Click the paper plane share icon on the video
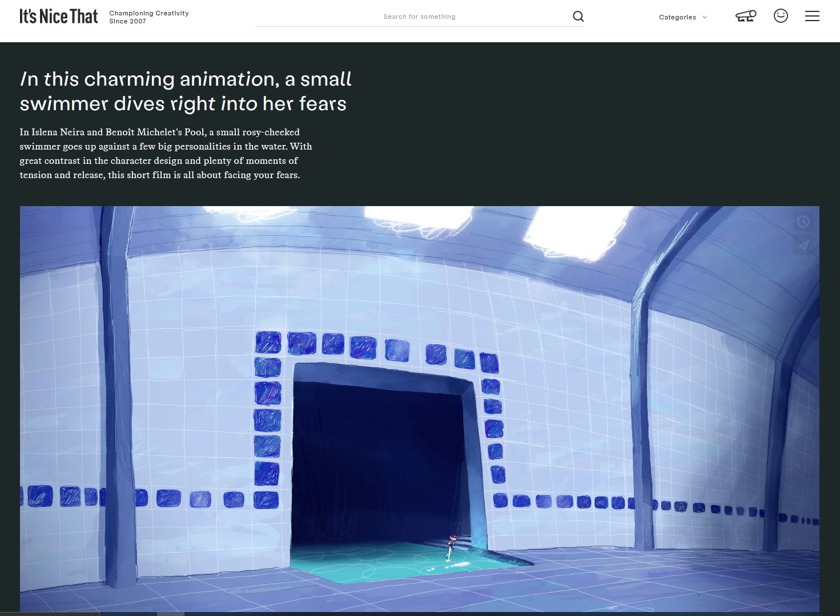Screen dimensions: 840x616 click(803, 245)
